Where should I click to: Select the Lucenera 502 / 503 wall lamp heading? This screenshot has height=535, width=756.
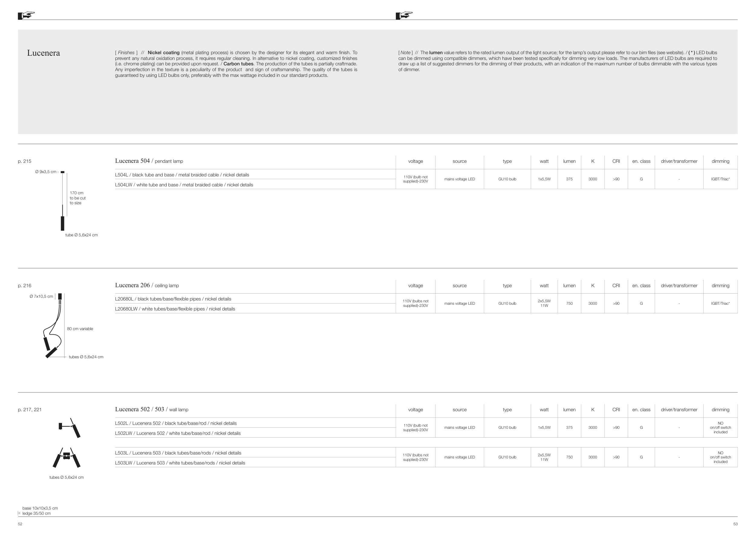click(x=152, y=409)
